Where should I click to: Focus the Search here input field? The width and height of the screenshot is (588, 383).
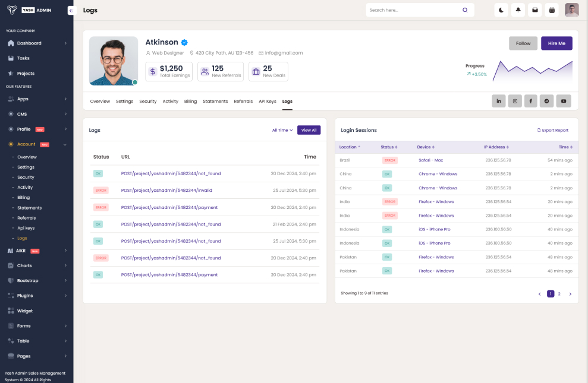[414, 10]
